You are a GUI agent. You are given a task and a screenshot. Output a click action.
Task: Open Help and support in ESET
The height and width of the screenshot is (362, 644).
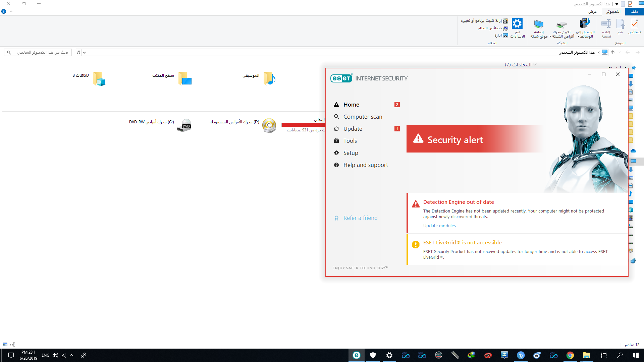(366, 165)
